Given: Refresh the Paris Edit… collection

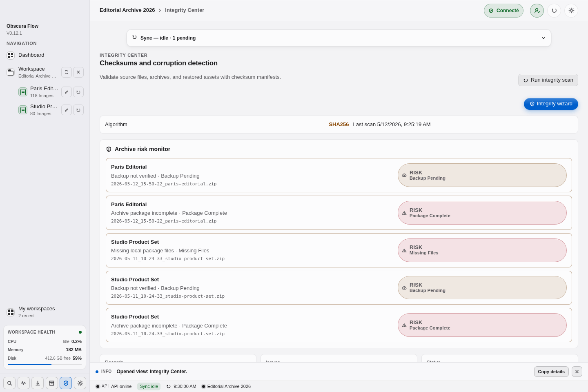Looking at the screenshot, I should [x=78, y=92].
